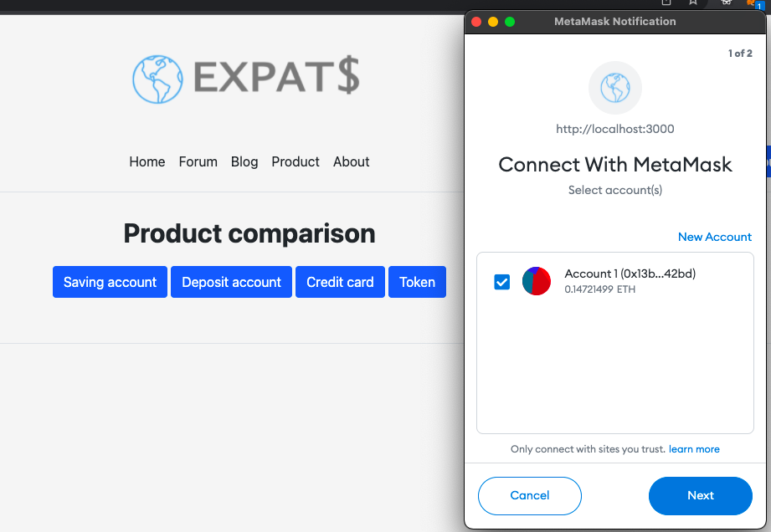The height and width of the screenshot is (532, 771).
Task: Click Account 1's colored identicon circle
Action: pyautogui.click(x=536, y=282)
